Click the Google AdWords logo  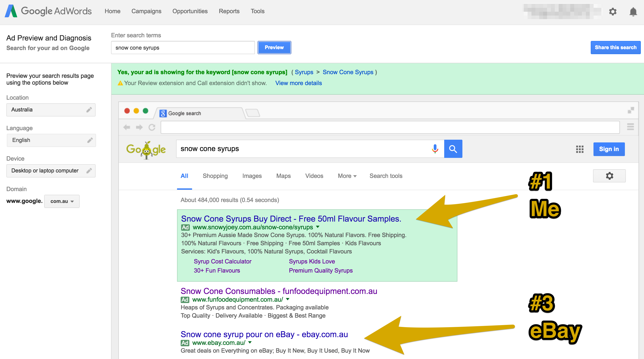click(x=48, y=11)
